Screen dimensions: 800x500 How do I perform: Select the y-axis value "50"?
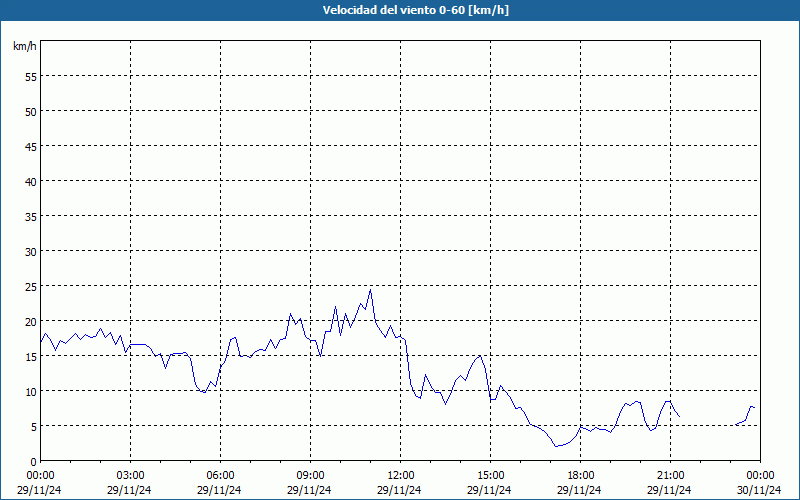[x=31, y=111]
